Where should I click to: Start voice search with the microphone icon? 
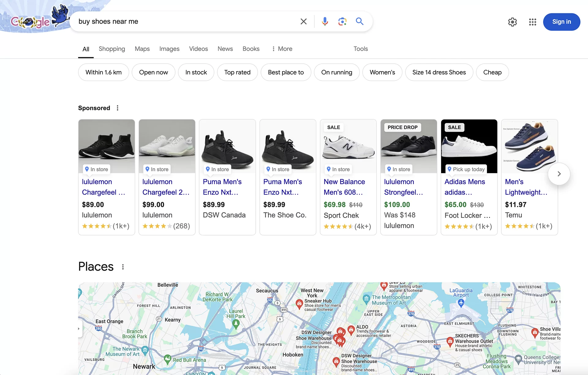pyautogui.click(x=325, y=21)
